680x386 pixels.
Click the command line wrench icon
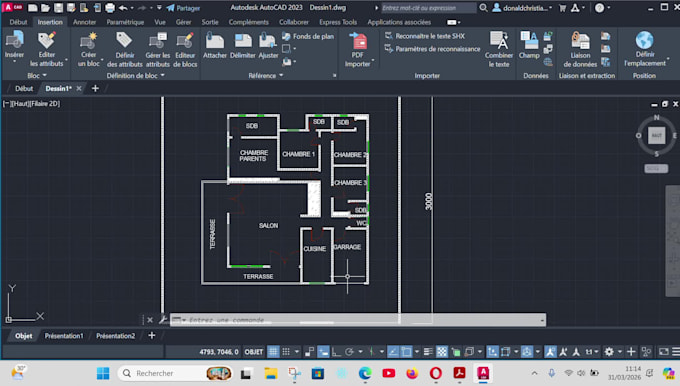pos(163,320)
